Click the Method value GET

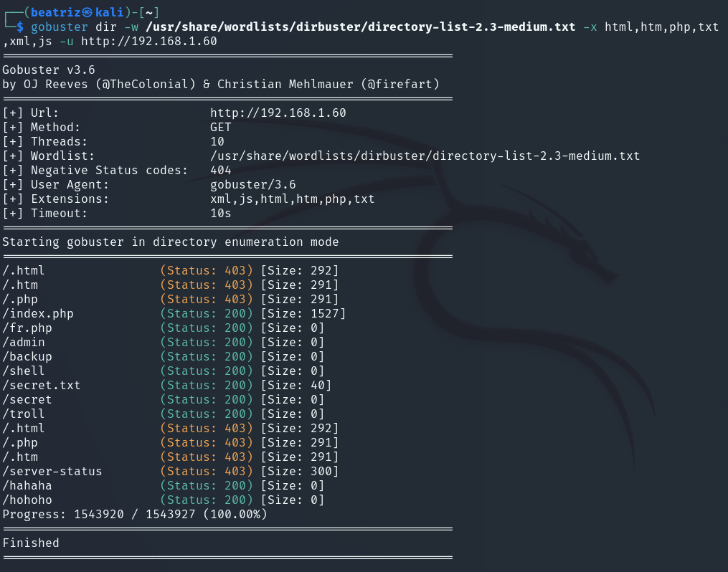pyautogui.click(x=220, y=127)
